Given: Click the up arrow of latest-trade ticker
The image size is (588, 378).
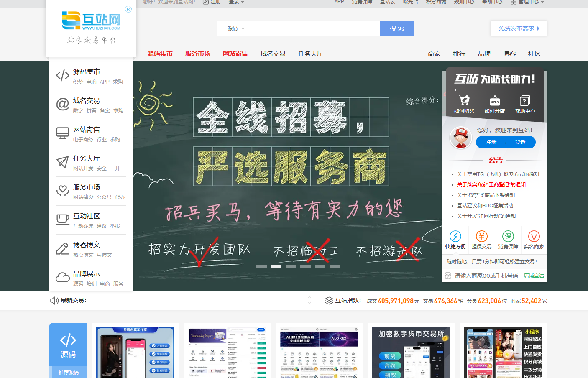Looking at the screenshot, I should [309, 297].
